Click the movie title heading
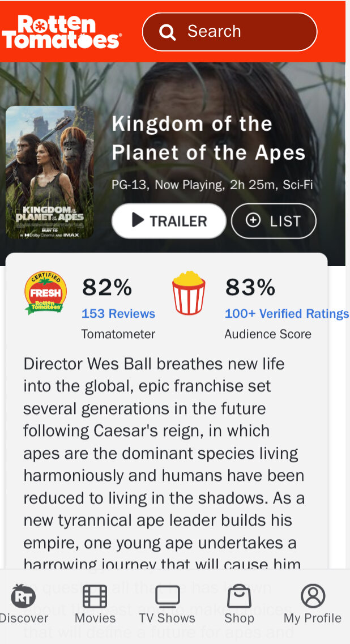350x644 pixels. pos(208,138)
